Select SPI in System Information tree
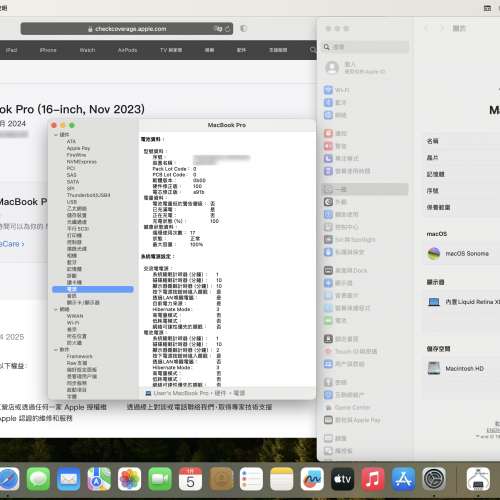The image size is (500, 500). pos(70,188)
